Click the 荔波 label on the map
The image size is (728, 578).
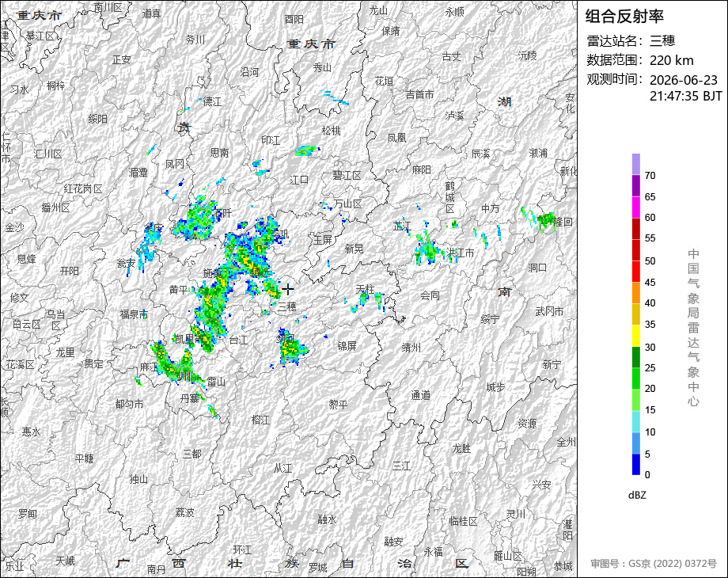tap(184, 512)
